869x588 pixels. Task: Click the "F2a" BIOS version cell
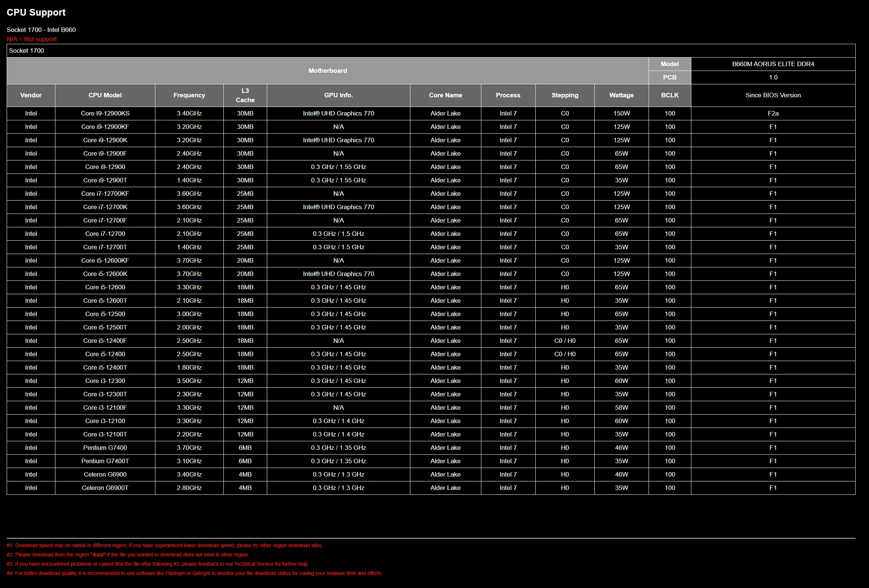pos(773,113)
